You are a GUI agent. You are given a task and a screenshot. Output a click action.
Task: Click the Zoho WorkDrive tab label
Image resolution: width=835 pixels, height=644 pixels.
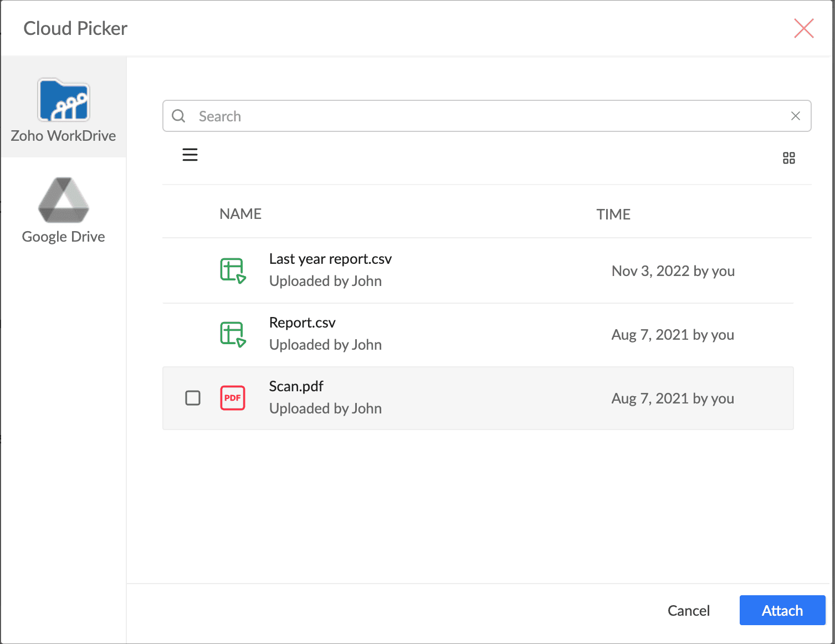coord(63,136)
